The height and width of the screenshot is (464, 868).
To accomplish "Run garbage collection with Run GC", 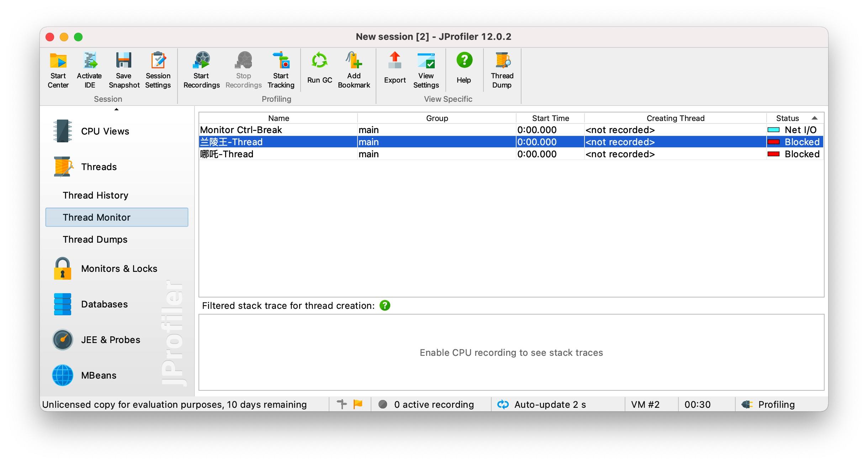I will tap(319, 68).
